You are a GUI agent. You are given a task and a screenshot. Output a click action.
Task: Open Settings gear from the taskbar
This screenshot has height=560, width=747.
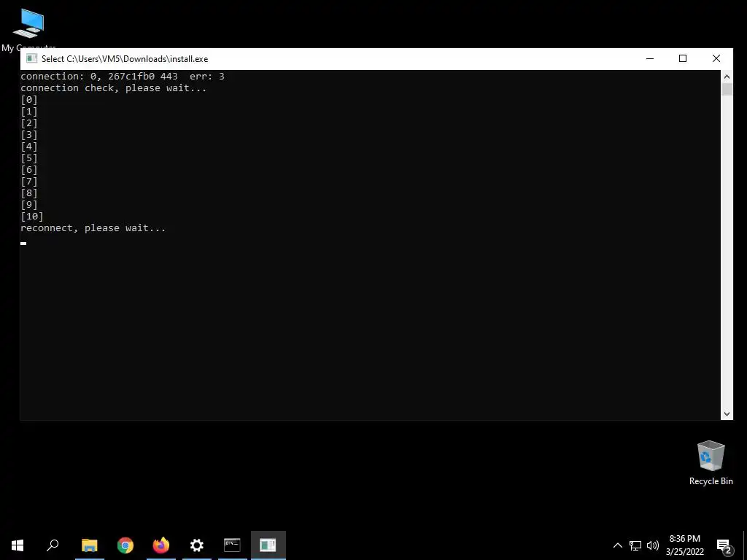pos(197,545)
